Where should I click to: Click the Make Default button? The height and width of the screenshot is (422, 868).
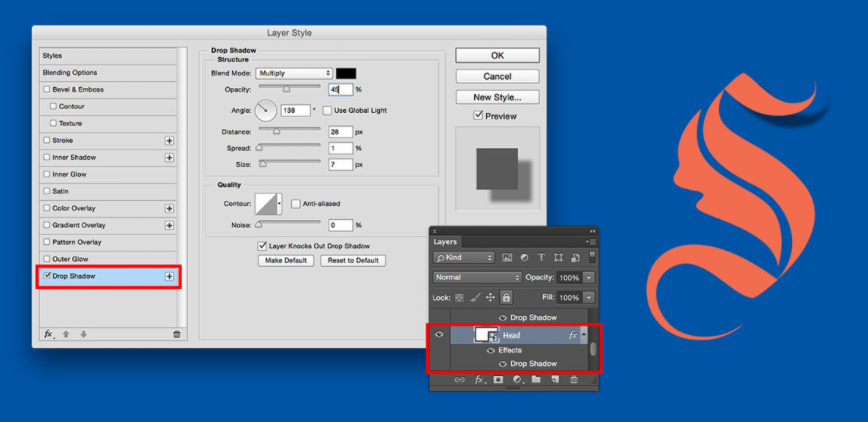tap(286, 261)
